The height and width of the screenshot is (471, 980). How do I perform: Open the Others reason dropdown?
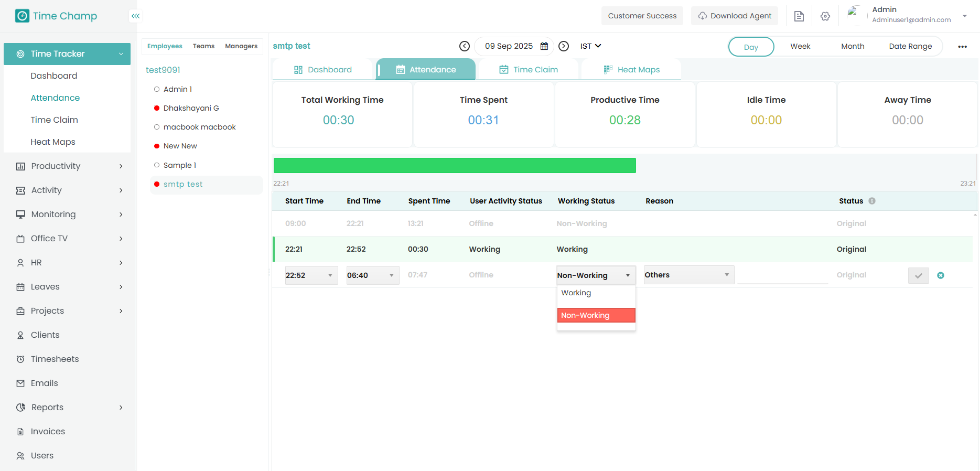click(689, 275)
